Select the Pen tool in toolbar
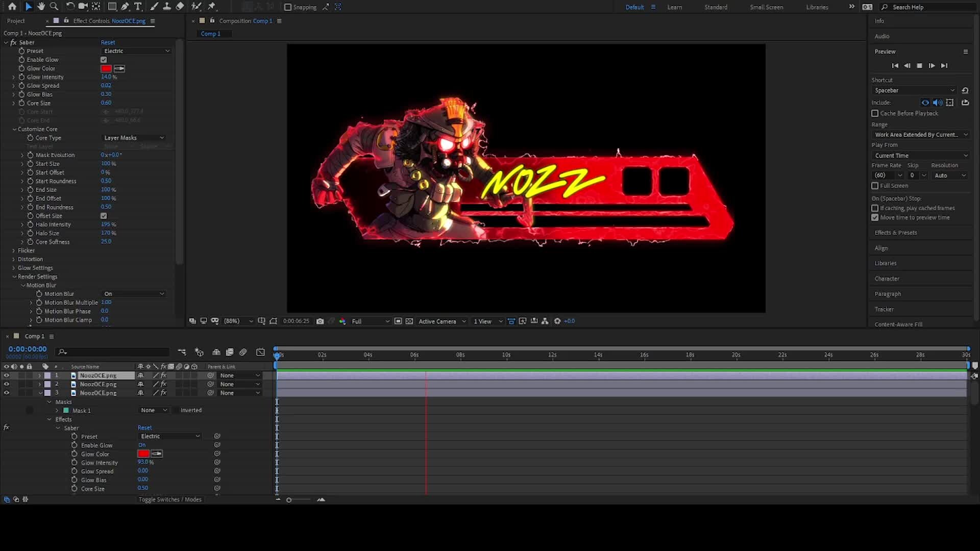980x551 pixels. coord(125,7)
